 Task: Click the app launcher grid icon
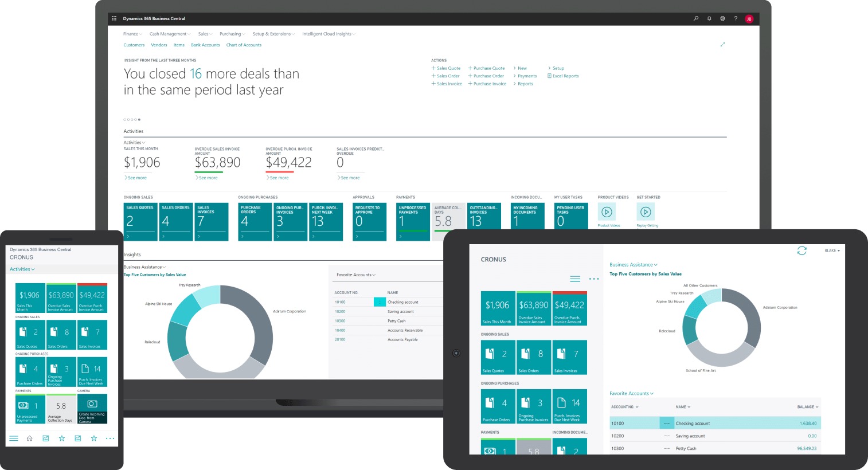114,18
